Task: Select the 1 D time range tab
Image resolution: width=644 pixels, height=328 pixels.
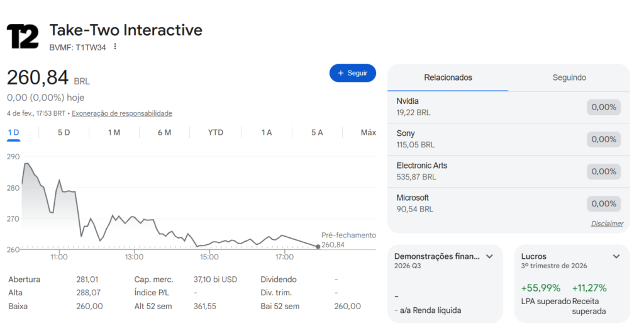Action: pos(13,132)
